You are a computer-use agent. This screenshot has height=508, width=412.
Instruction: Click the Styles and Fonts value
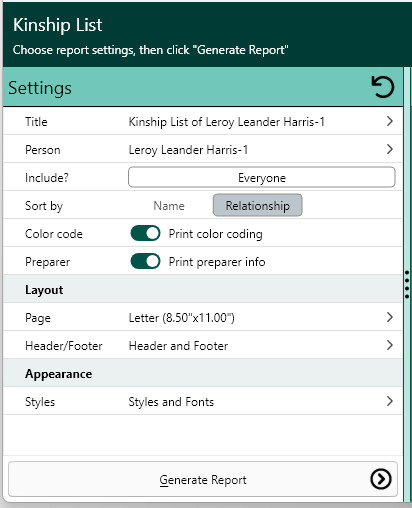(x=171, y=402)
